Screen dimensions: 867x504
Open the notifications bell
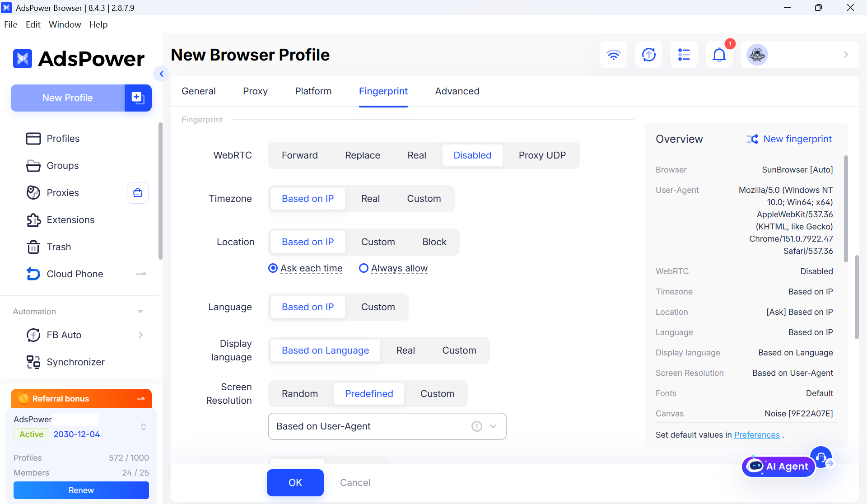click(x=719, y=55)
